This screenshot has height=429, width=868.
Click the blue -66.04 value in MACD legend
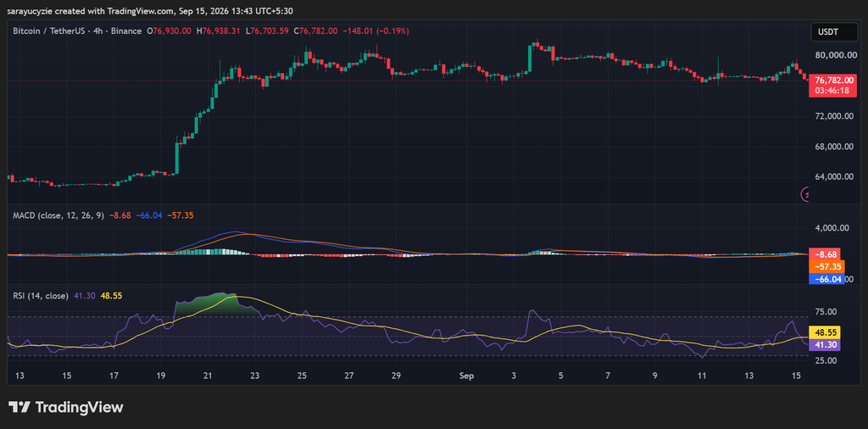(x=149, y=215)
